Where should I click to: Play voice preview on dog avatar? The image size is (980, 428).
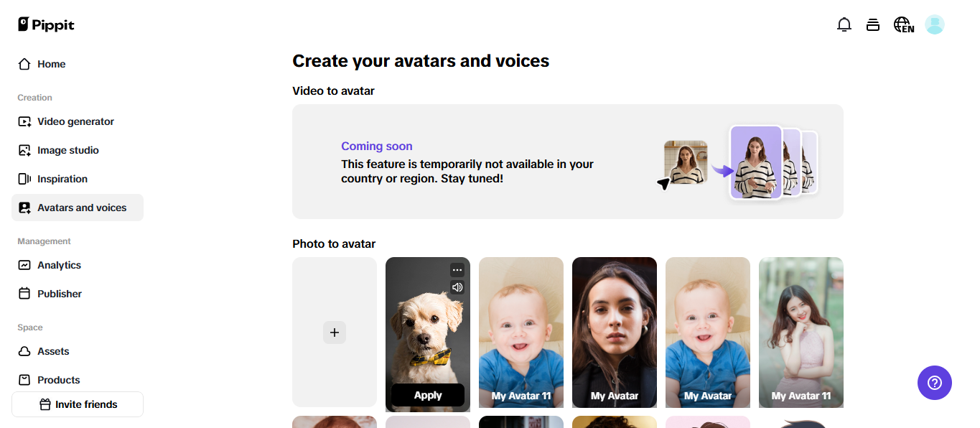click(x=457, y=287)
